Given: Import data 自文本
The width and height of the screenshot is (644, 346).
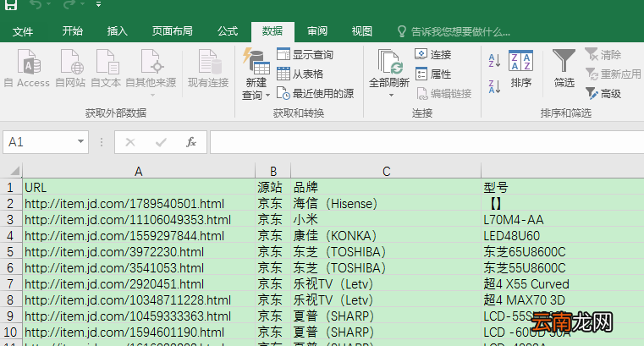Looking at the screenshot, I should (106, 69).
